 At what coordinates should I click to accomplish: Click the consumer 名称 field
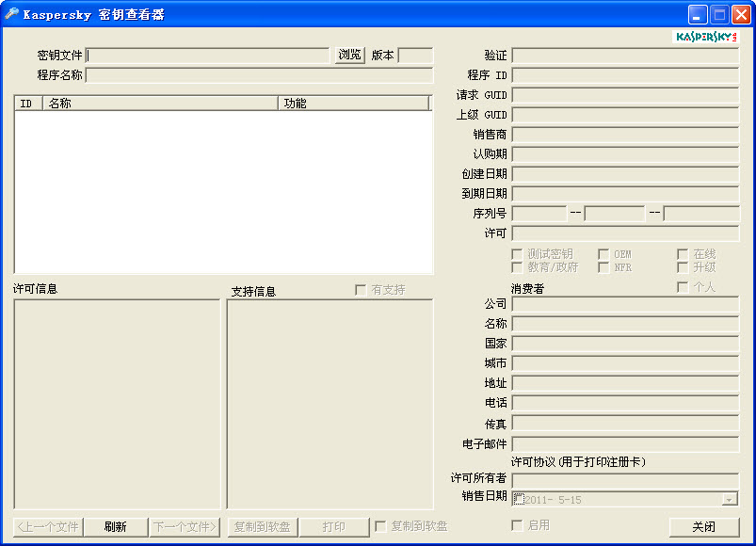coord(625,324)
